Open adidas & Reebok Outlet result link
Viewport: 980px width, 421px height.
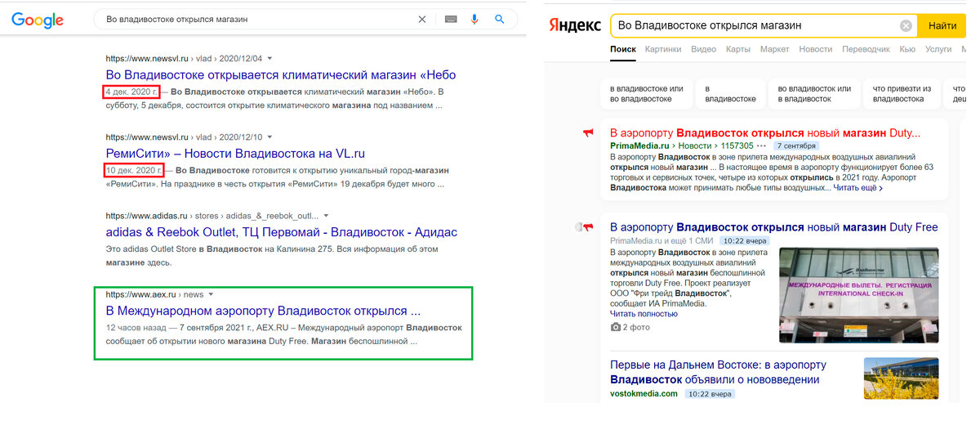pyautogui.click(x=281, y=232)
